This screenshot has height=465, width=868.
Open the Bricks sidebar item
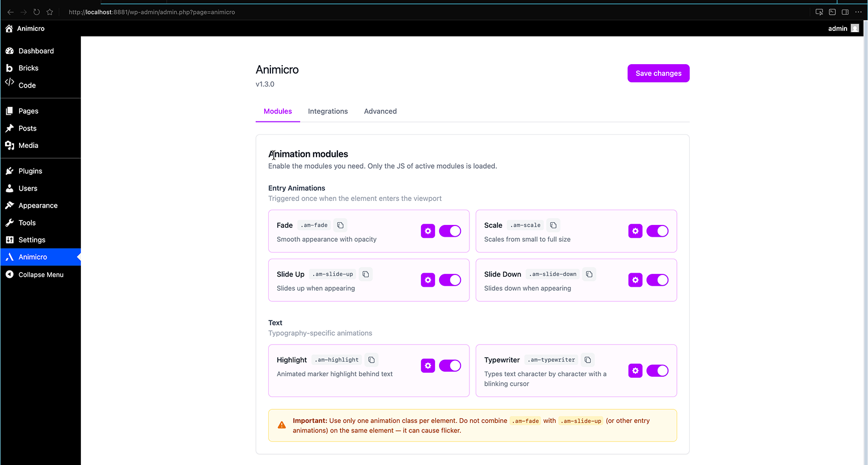[x=28, y=68]
